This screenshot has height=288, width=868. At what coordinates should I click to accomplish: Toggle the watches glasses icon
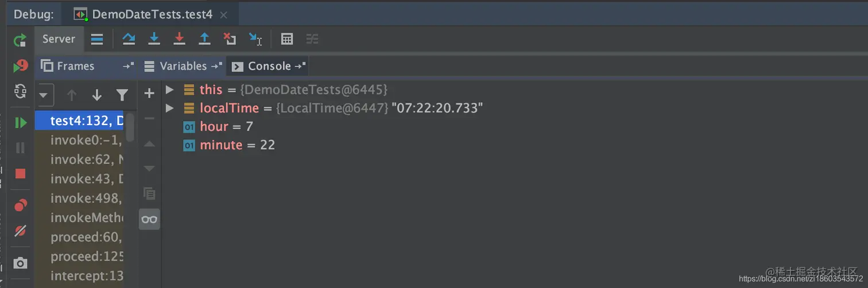149,219
